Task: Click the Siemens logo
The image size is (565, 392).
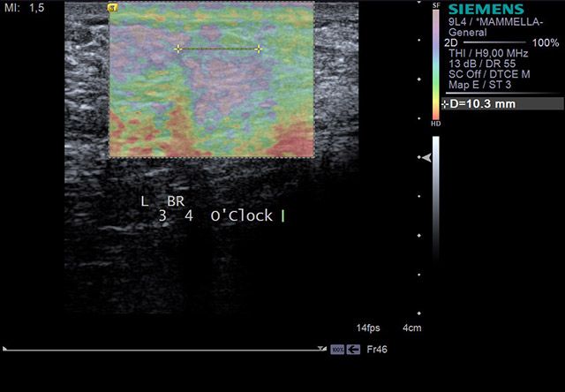Action: tap(486, 10)
